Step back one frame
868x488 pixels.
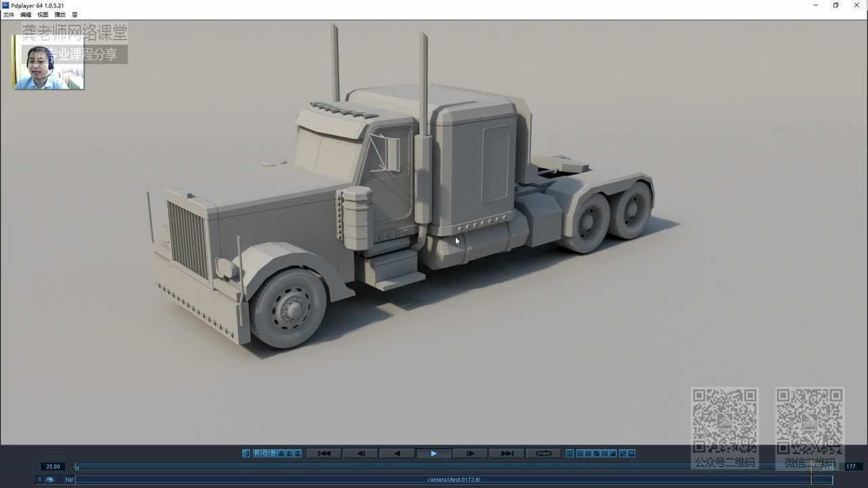[361, 453]
